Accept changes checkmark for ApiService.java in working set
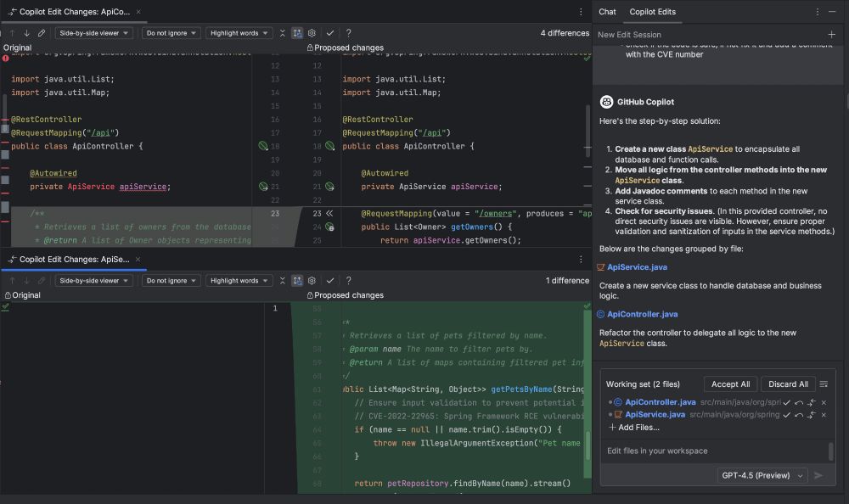This screenshot has height=504, width=849. click(787, 415)
